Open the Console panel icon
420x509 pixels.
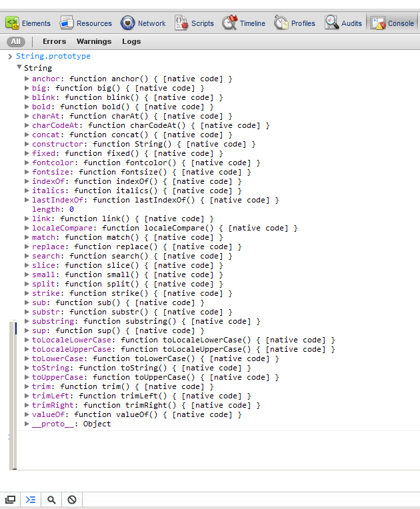(378, 23)
